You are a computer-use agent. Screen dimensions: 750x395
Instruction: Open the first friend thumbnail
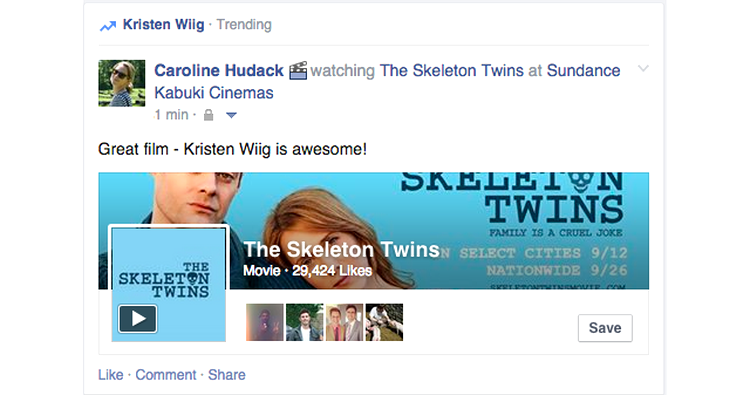pyautogui.click(x=265, y=322)
